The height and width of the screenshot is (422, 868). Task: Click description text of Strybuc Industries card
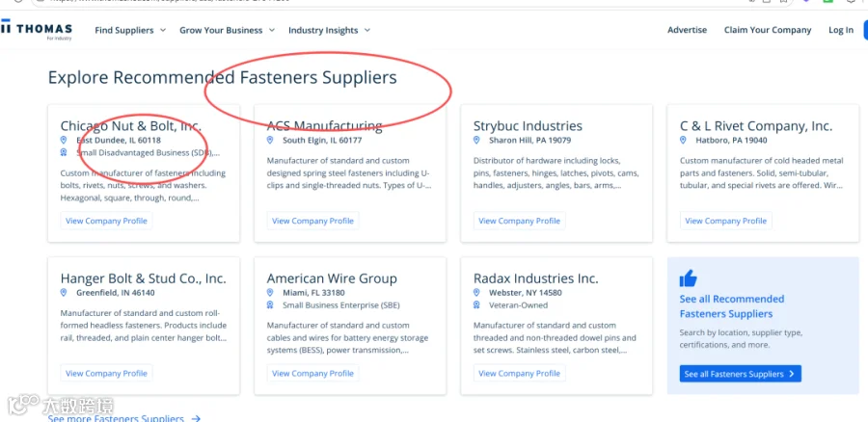coord(556,173)
